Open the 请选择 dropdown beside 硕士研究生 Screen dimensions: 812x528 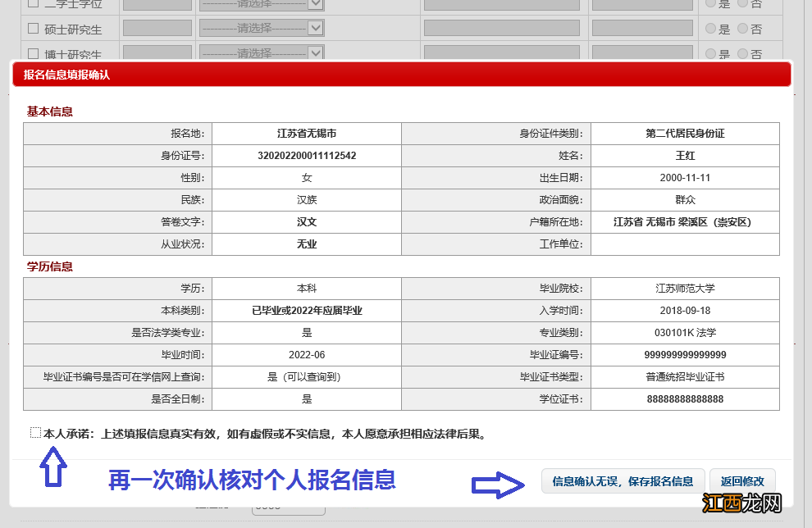[x=262, y=27]
